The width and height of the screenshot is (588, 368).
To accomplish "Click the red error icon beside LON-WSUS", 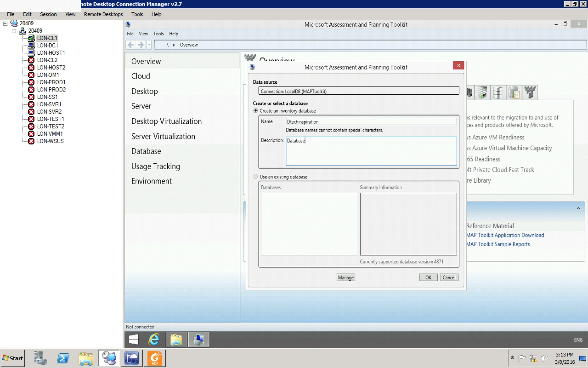I will pyautogui.click(x=31, y=141).
